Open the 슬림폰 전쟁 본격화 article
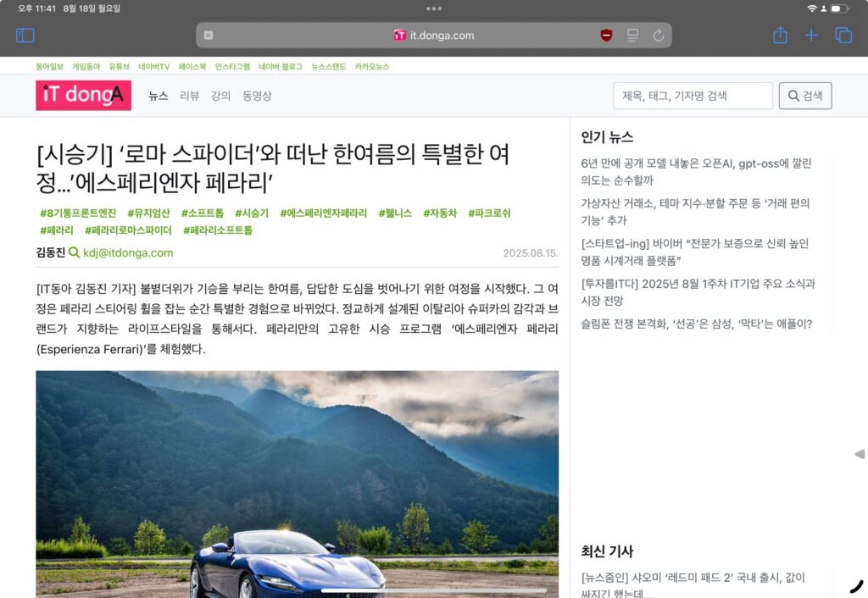The height and width of the screenshot is (598, 868). click(x=697, y=324)
